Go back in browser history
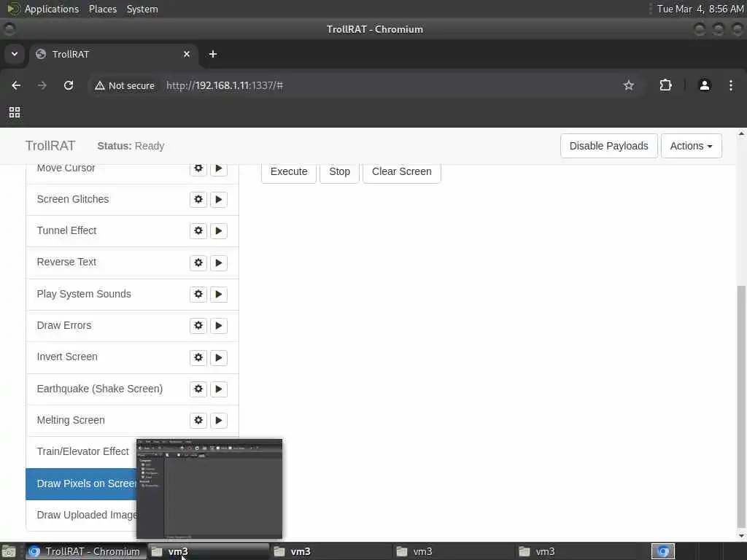This screenshot has width=747, height=560. (x=16, y=85)
